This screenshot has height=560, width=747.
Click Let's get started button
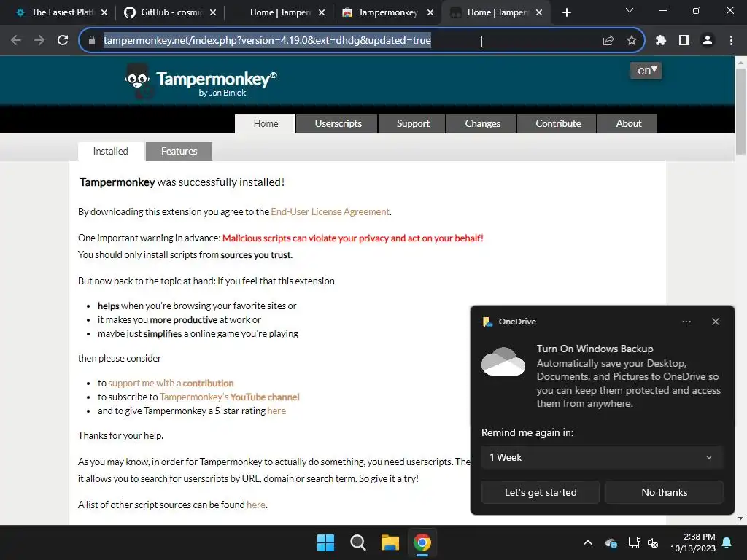[x=541, y=492]
